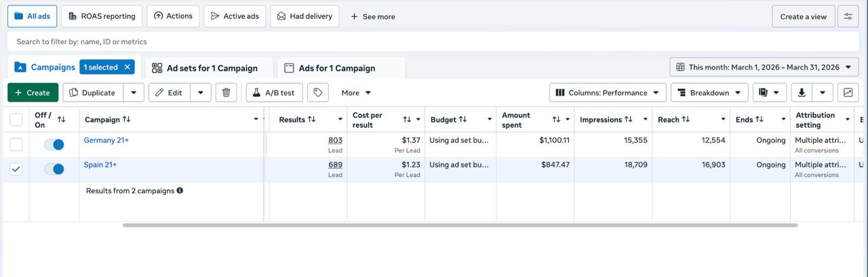Edit the selected campaign
The height and width of the screenshot is (277, 868).
coord(169,93)
